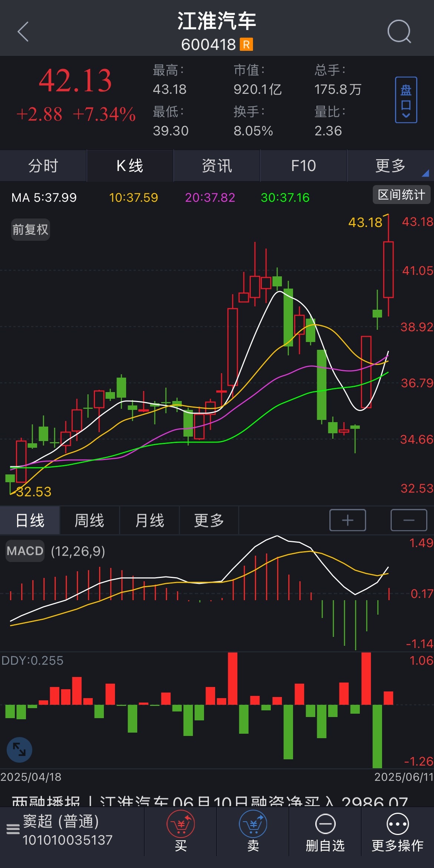Open account menu hamburger icon

click(x=13, y=829)
